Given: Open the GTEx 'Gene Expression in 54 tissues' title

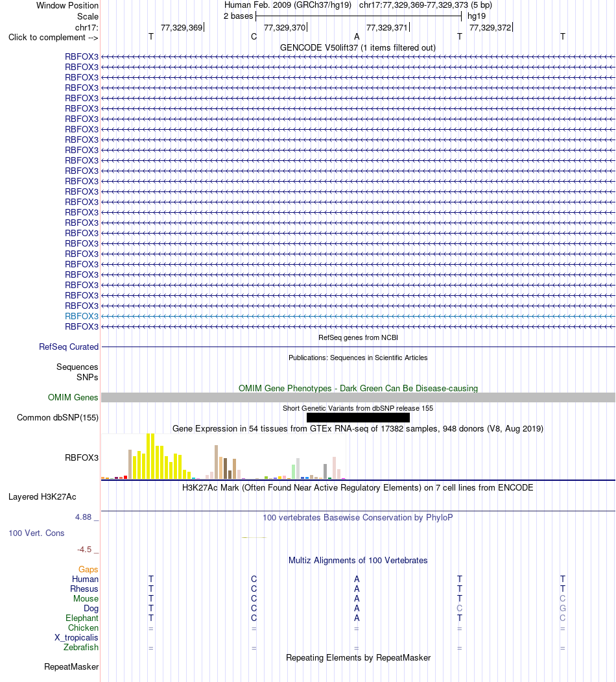Looking at the screenshot, I should point(358,428).
